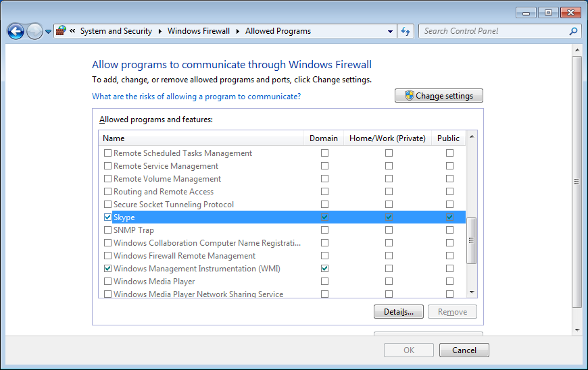Viewport: 588px width, 370px height.
Task: Click the Control Panel icon in address bar
Action: (x=61, y=31)
